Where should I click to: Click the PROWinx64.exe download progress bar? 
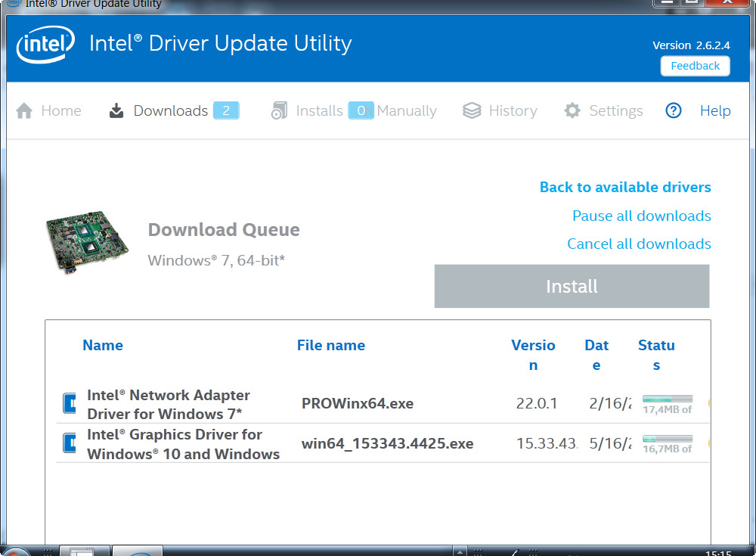(668, 399)
